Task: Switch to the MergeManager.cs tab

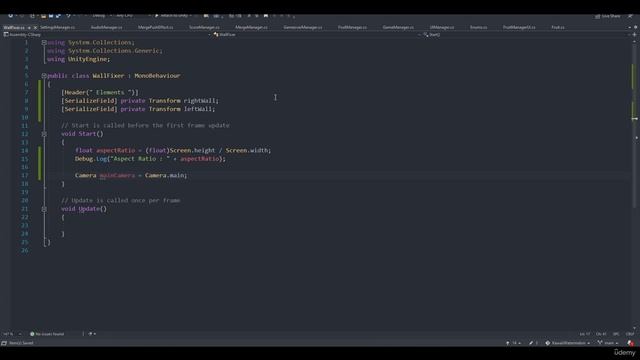Action: pyautogui.click(x=251, y=27)
